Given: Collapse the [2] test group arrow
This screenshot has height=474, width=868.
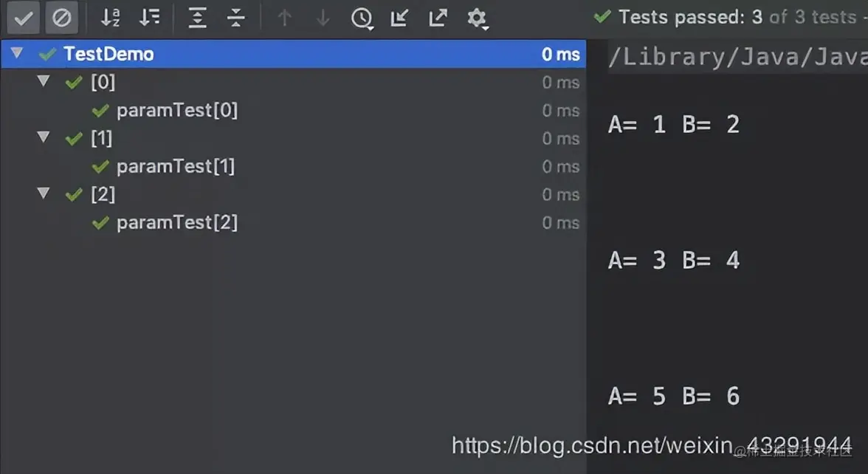Looking at the screenshot, I should point(43,193).
